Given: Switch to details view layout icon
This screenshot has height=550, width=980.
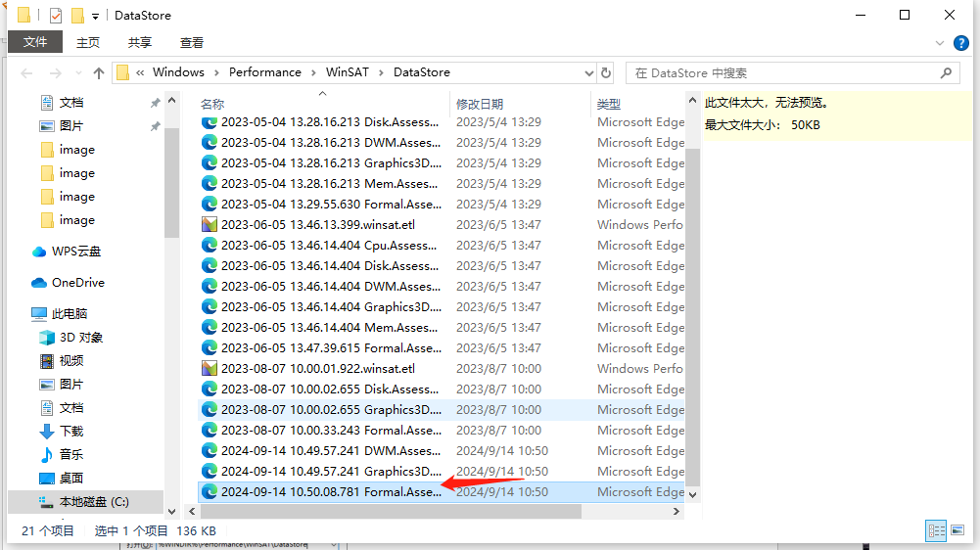Looking at the screenshot, I should pos(936,530).
